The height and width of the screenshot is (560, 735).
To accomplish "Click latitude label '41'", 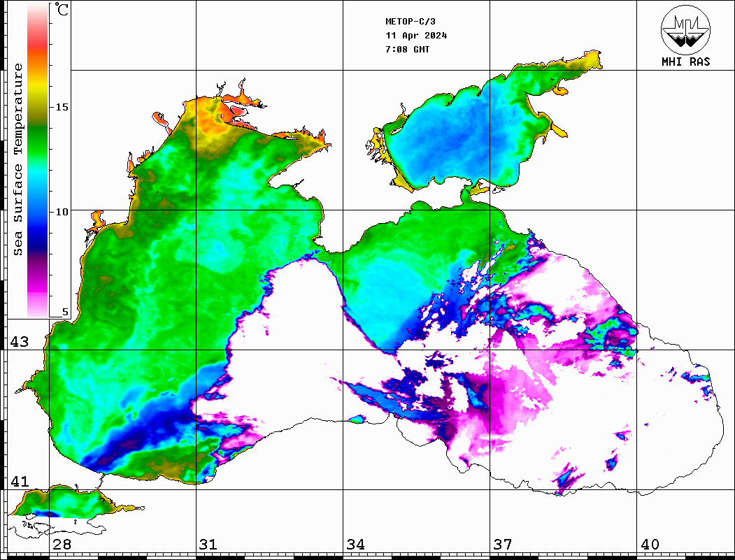I will pyautogui.click(x=20, y=481).
